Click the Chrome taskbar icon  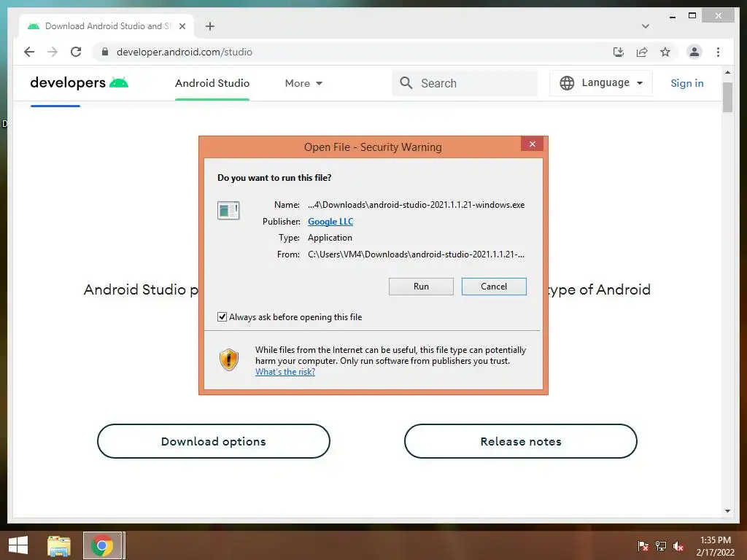point(102,545)
